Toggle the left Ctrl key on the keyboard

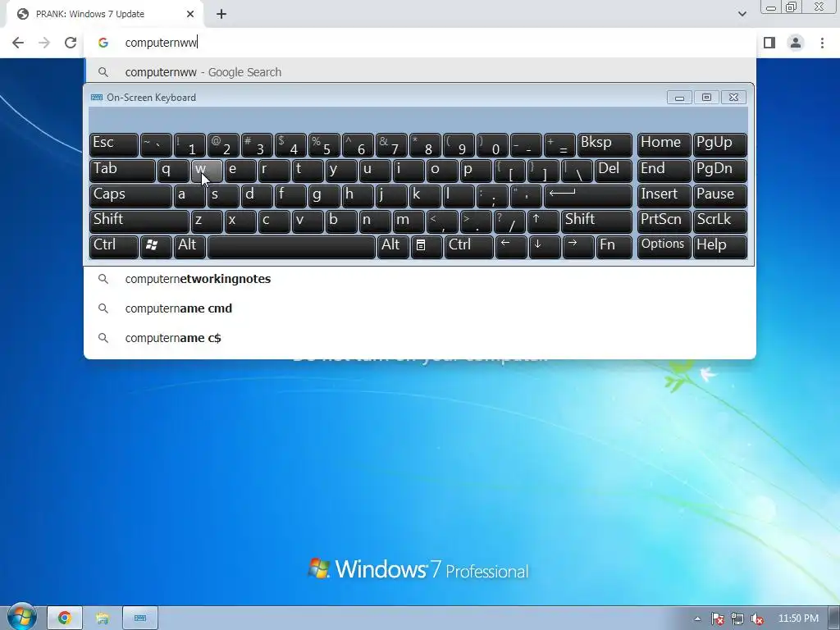(x=113, y=247)
